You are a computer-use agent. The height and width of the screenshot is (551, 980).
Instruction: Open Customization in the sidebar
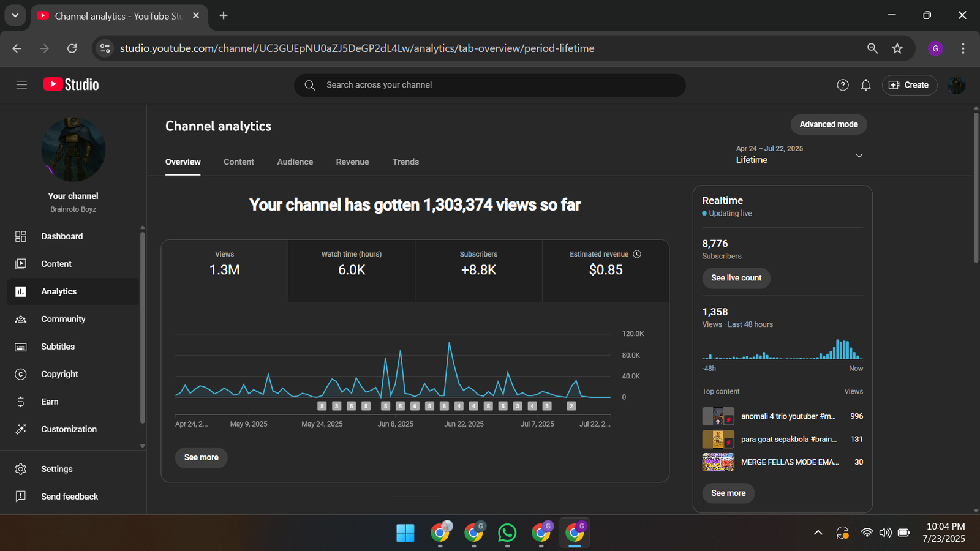(73, 429)
